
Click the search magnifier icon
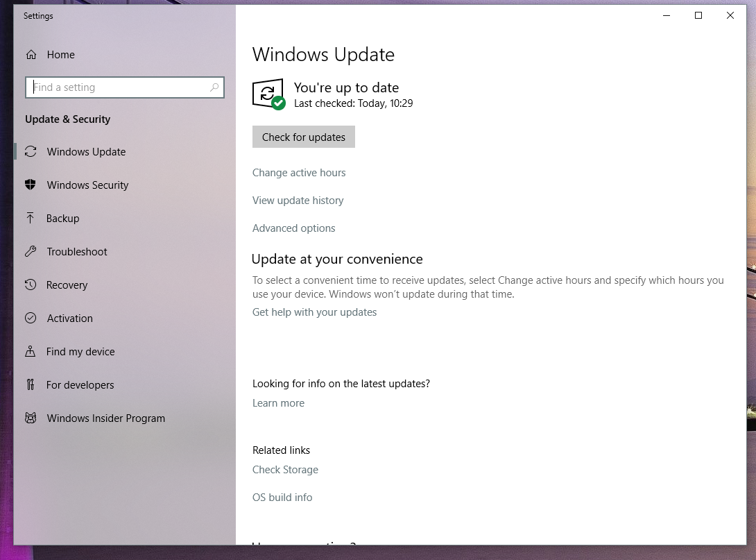click(214, 87)
